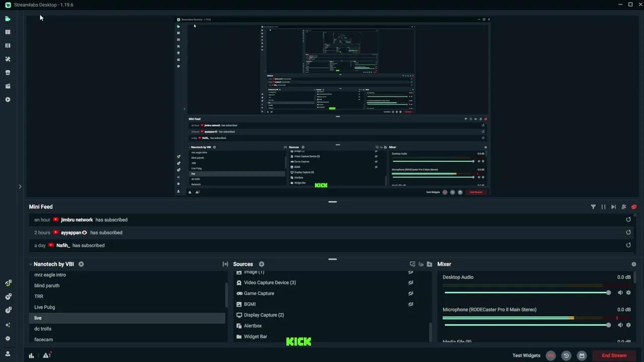Expand the collapsed left side panel arrow

point(20,187)
